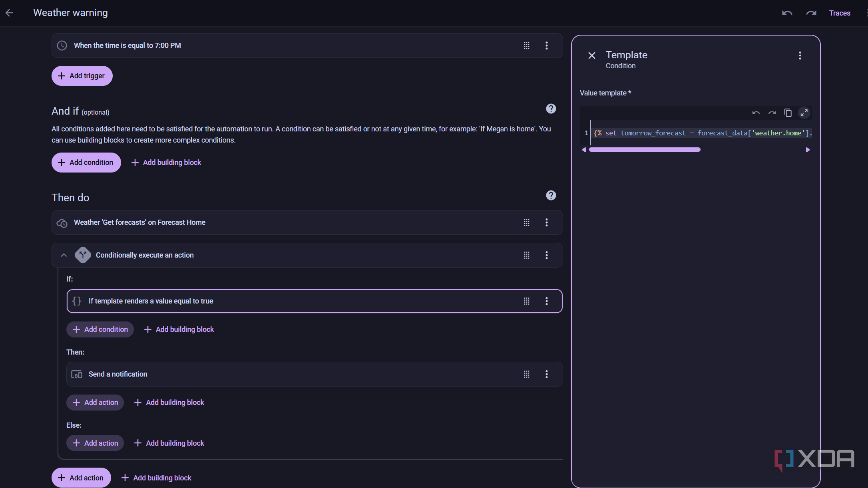This screenshot has height=488, width=868.
Task: Go back using the arrow next to Weather warning
Action: (x=10, y=13)
